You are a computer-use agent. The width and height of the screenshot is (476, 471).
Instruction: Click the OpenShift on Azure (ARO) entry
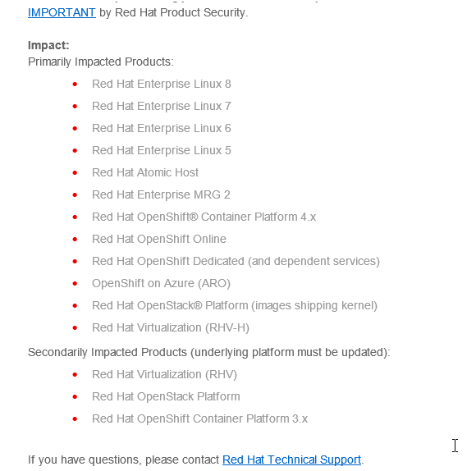tap(161, 283)
